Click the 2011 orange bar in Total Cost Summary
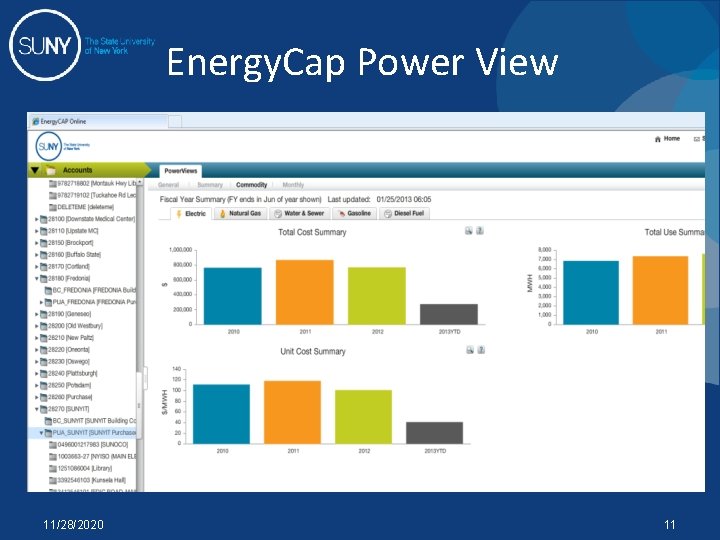 305,292
